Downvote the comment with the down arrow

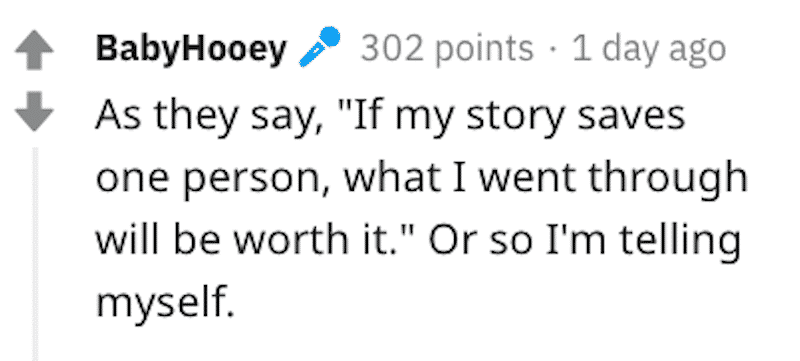34,111
